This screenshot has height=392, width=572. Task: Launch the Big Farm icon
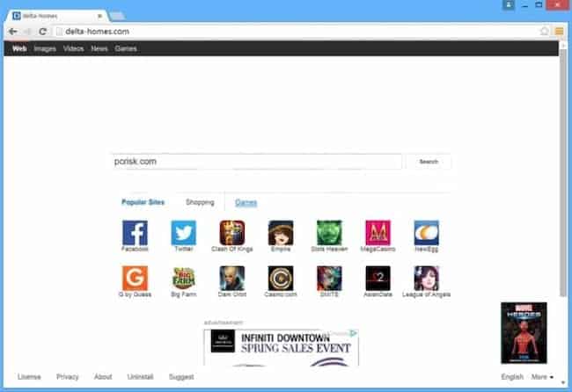[184, 279]
